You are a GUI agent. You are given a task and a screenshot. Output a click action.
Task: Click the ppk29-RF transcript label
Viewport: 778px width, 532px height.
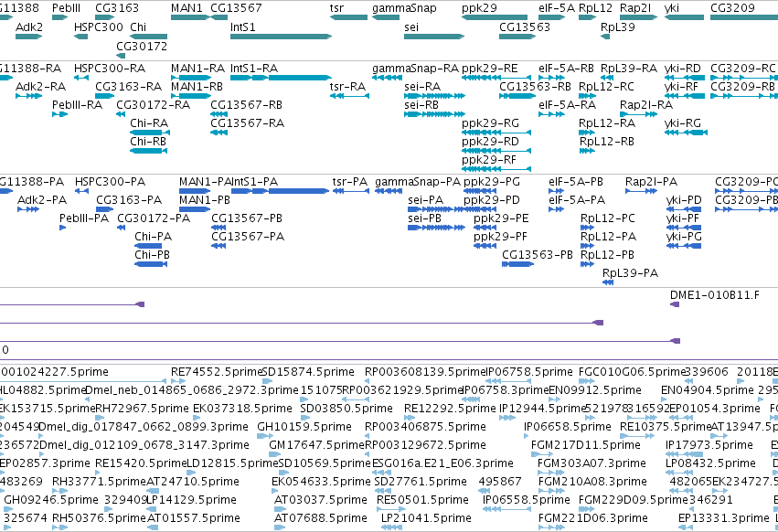coord(489,159)
